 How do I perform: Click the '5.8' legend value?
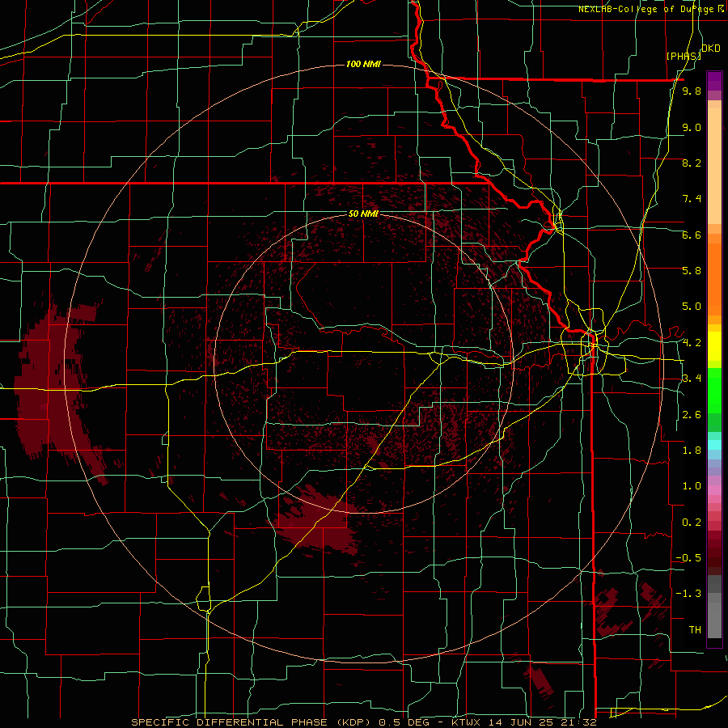coord(692,271)
